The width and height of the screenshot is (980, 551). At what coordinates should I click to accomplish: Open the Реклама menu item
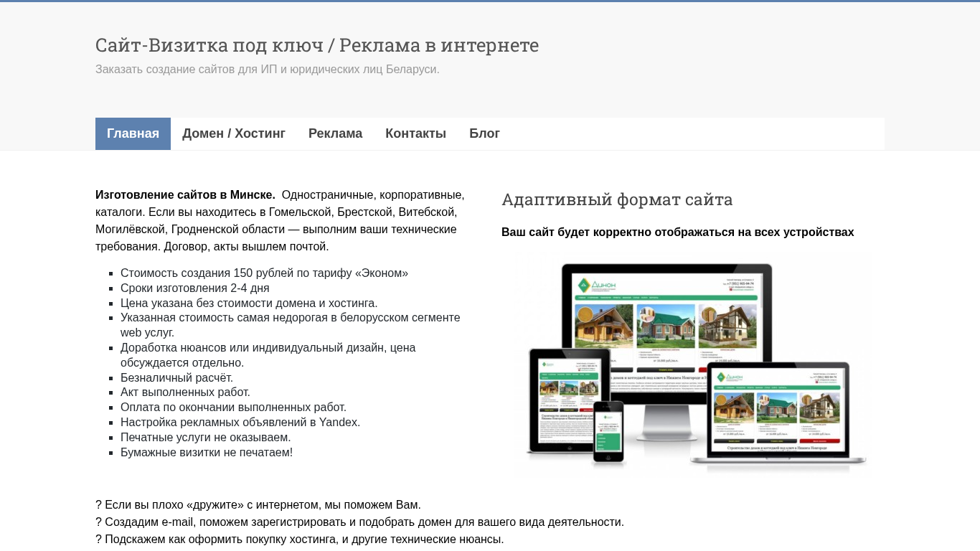(335, 133)
